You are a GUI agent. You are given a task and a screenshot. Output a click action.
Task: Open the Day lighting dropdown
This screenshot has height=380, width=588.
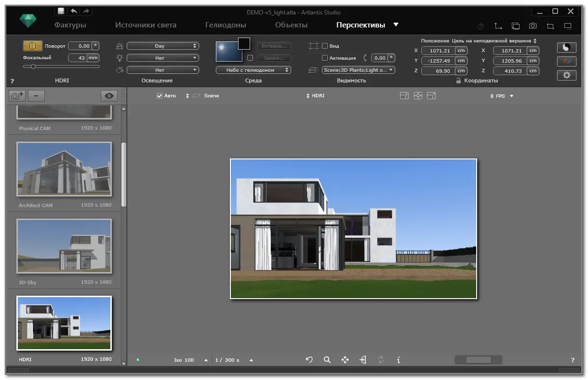(162, 46)
